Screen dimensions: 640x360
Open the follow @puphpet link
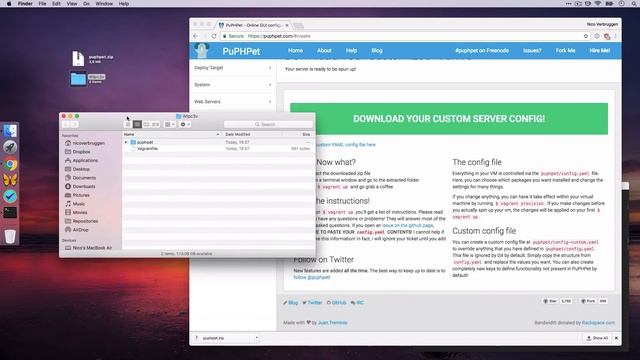[x=312, y=278]
